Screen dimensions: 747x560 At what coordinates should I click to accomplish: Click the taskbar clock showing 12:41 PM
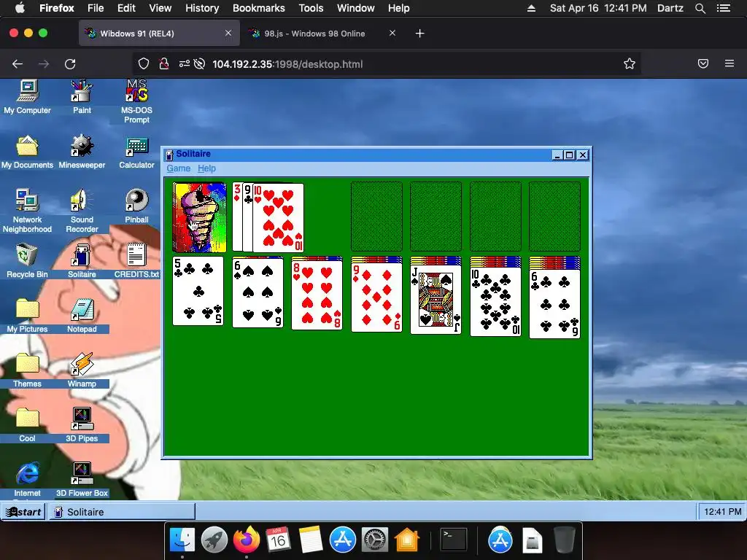pos(722,512)
